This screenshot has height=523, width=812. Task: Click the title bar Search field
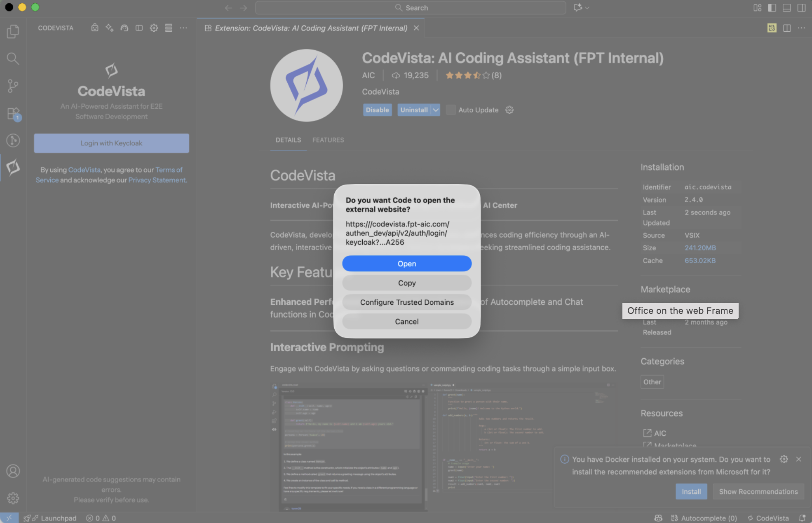click(x=411, y=8)
